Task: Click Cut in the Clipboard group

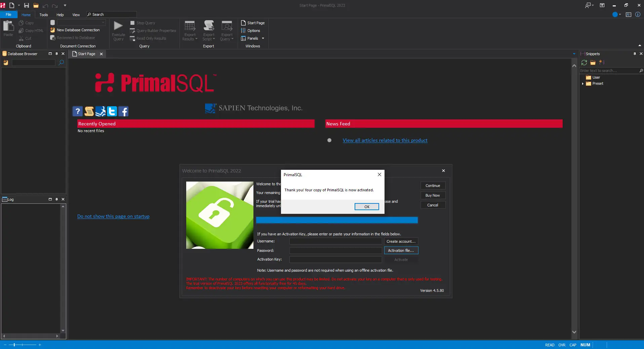Action: [x=25, y=38]
